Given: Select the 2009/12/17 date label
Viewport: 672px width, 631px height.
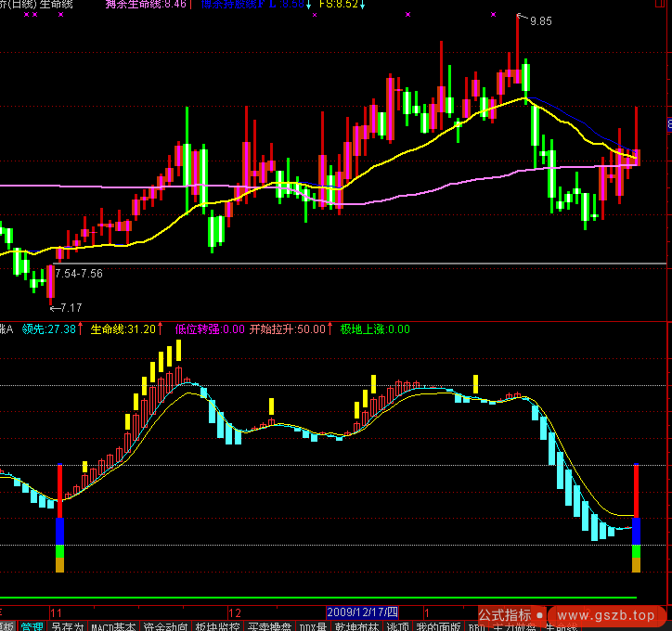Looking at the screenshot, I should click(x=362, y=613).
